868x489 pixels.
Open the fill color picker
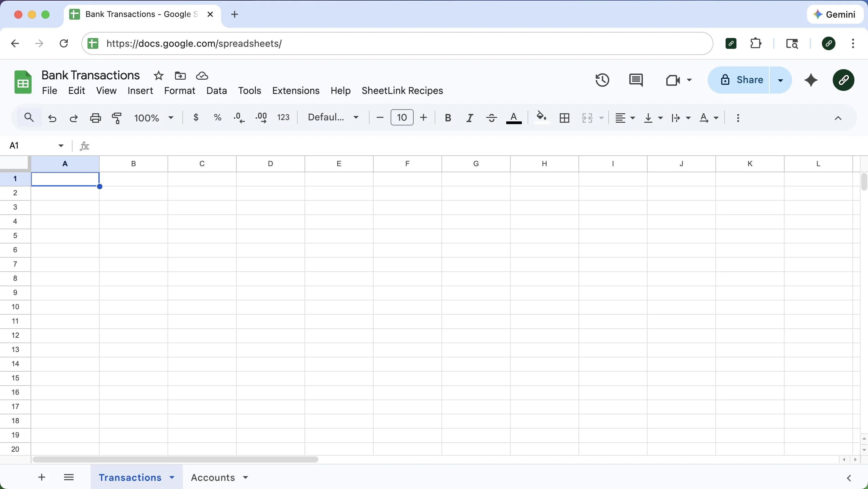(541, 118)
